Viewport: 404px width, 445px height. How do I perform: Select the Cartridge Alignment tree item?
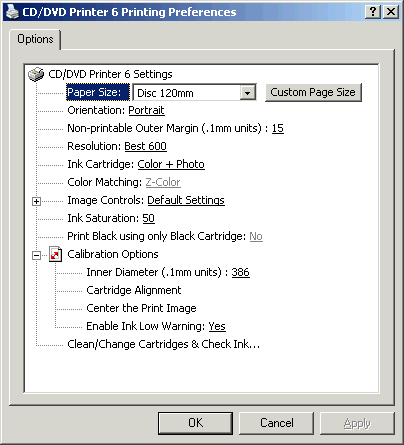tap(134, 290)
